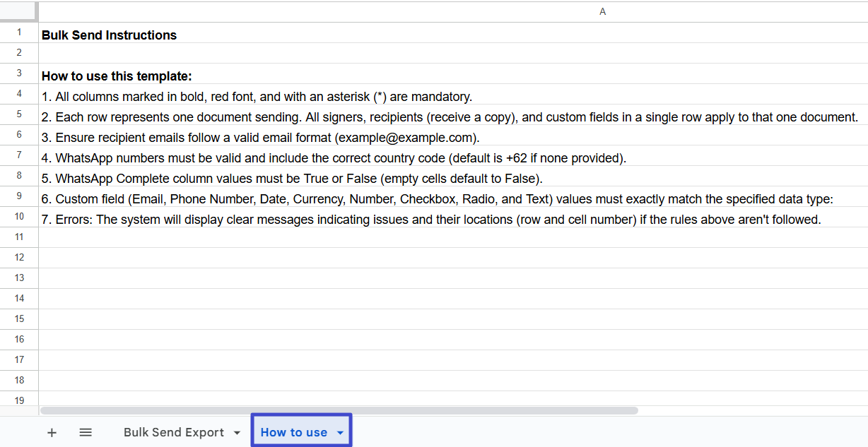
Task: Click row header number 10
Action: tap(19, 216)
